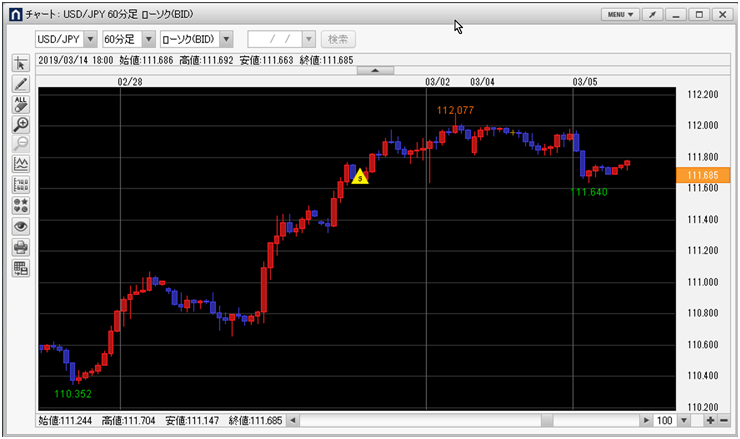The height and width of the screenshot is (439, 740).
Task: Open the price value display settings icon
Action: [x=20, y=185]
